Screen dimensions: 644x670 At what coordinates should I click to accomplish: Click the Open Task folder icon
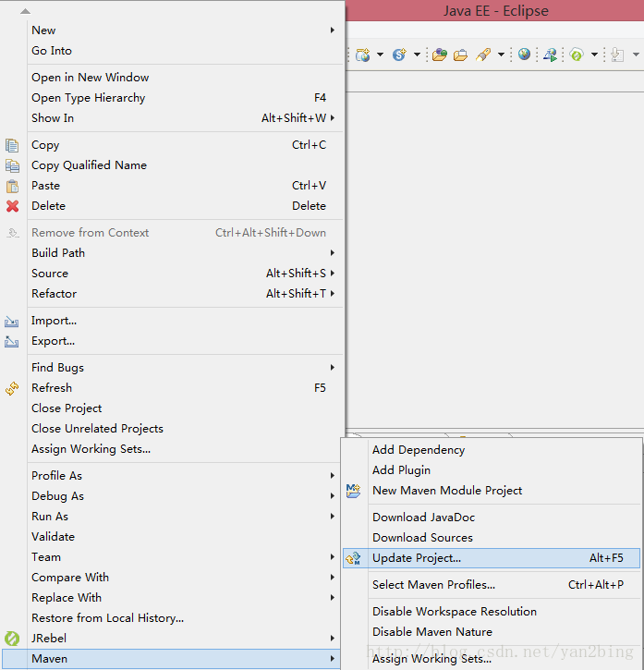(x=460, y=55)
